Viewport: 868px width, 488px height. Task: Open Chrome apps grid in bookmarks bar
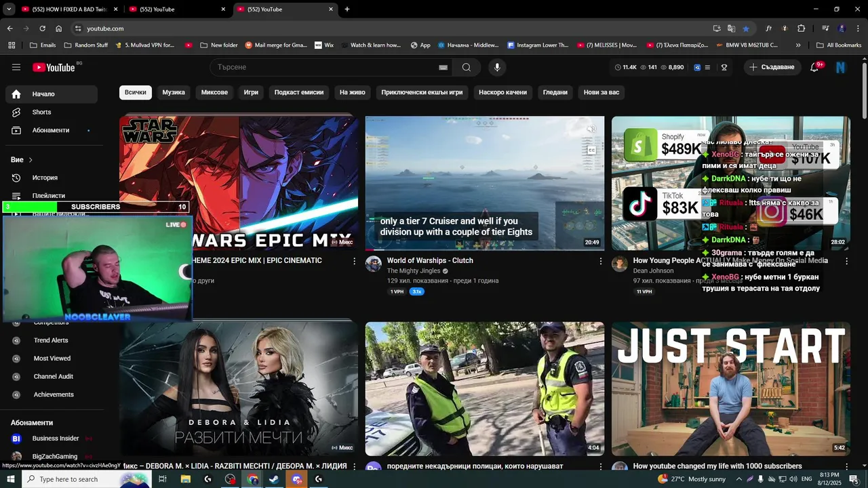coord(12,45)
